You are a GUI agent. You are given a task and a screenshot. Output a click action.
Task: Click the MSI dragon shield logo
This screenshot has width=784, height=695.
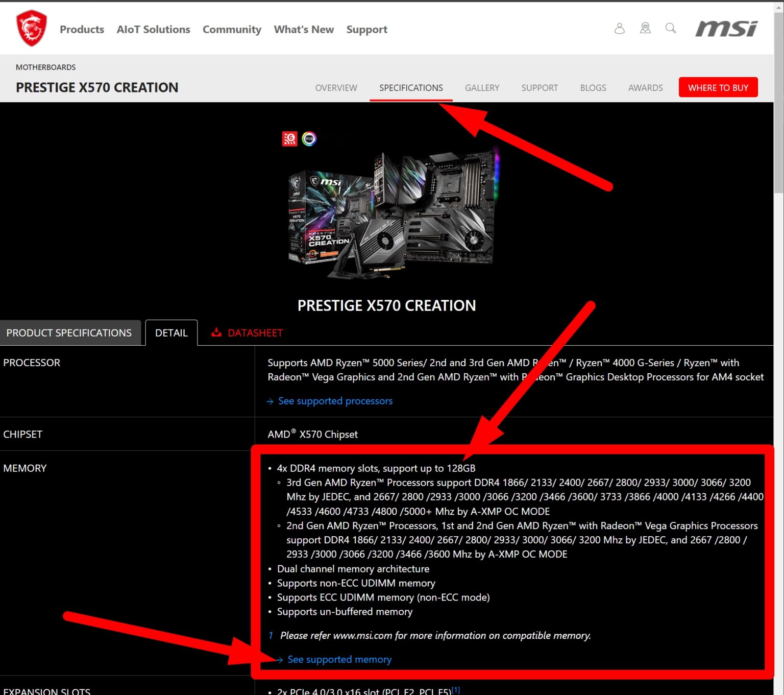click(31, 29)
